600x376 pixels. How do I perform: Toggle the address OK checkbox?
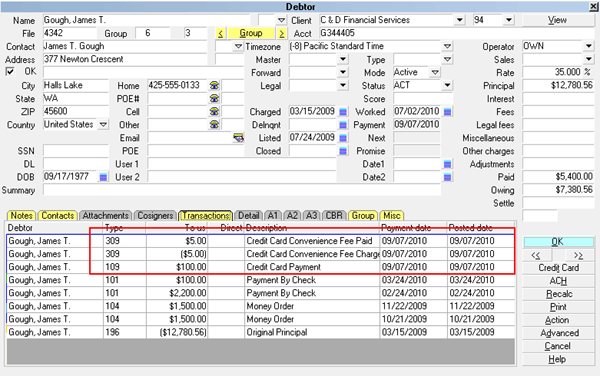pyautogui.click(x=10, y=72)
